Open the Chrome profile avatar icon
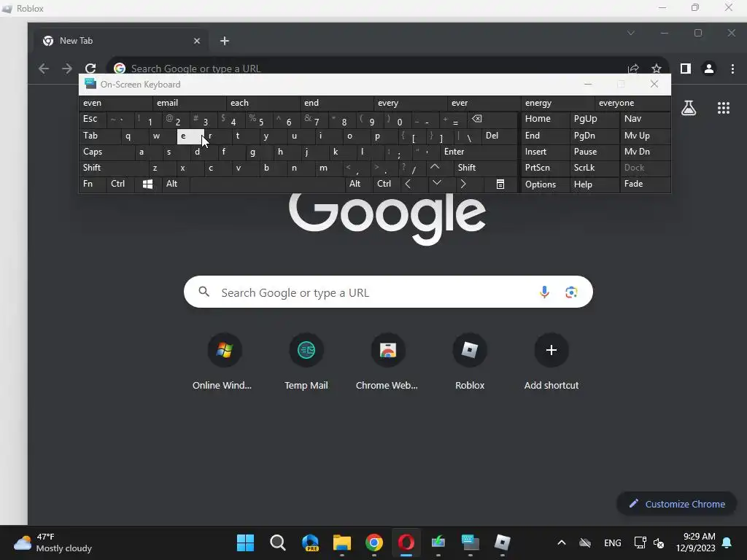This screenshot has height=560, width=747. (709, 69)
